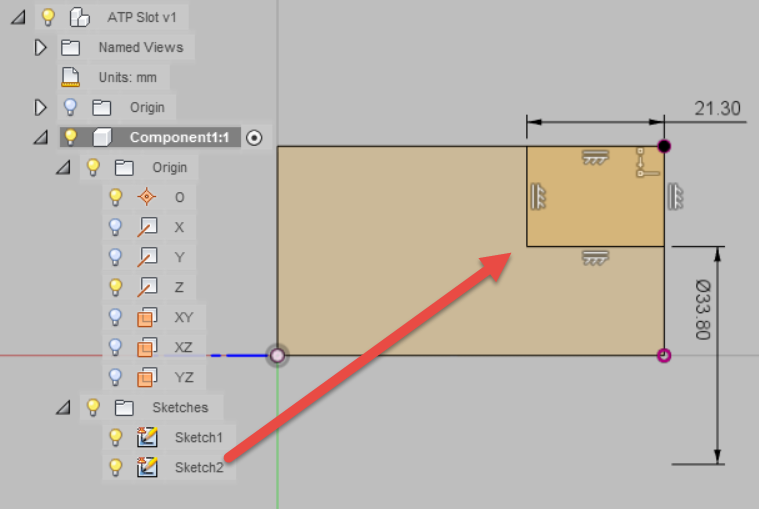Click the origin point O icon
Viewport: 759px width, 509px height.
coord(147,197)
